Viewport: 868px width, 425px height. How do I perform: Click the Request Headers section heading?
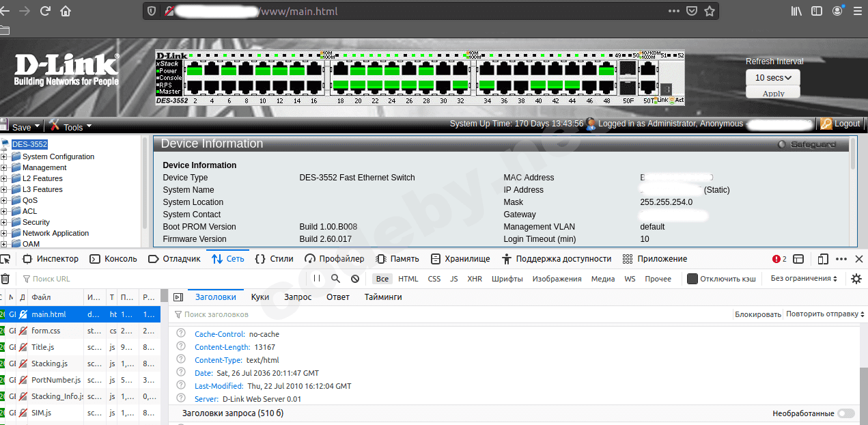coord(232,413)
